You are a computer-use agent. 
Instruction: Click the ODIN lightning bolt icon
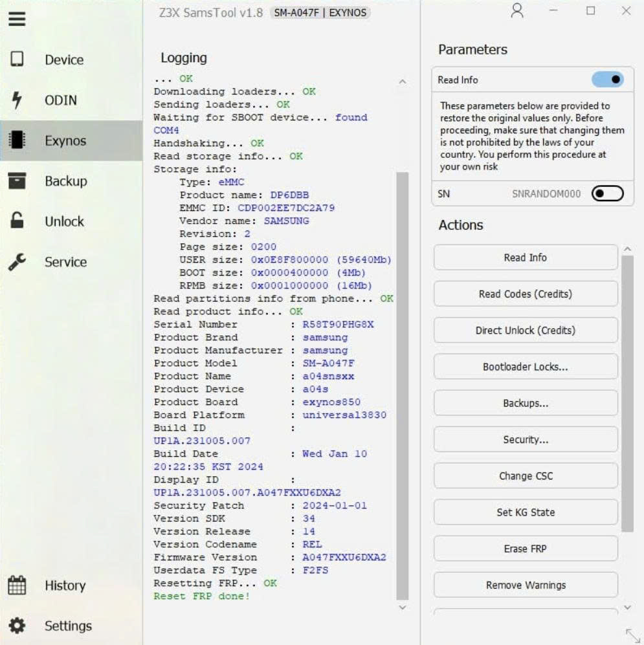pyautogui.click(x=17, y=100)
